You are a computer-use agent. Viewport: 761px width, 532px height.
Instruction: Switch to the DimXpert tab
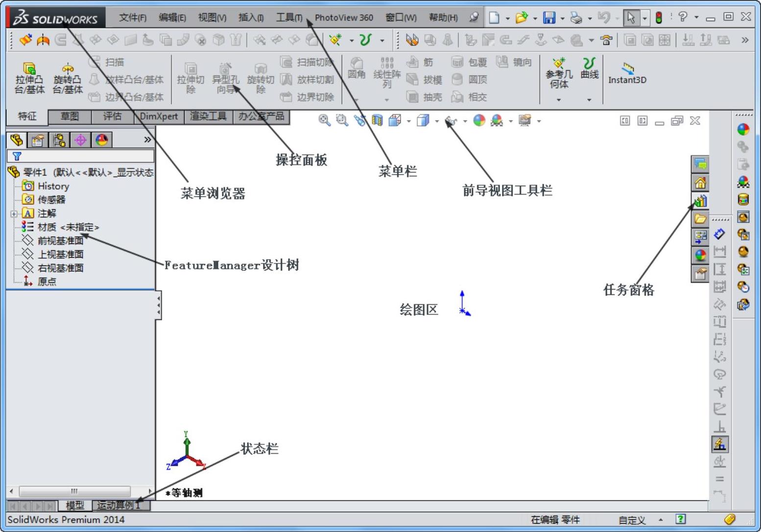[x=159, y=117]
